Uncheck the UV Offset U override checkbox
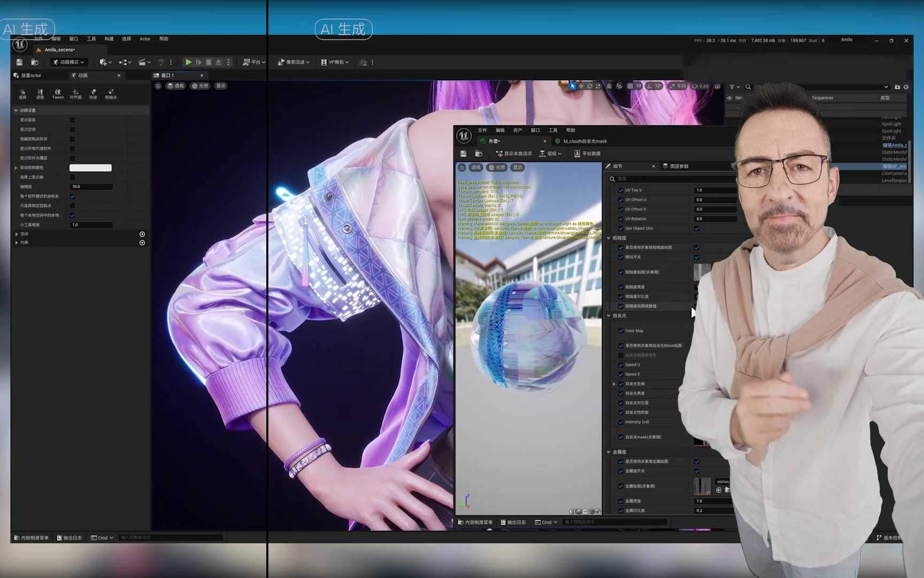This screenshot has width=924, height=578. pos(621,200)
